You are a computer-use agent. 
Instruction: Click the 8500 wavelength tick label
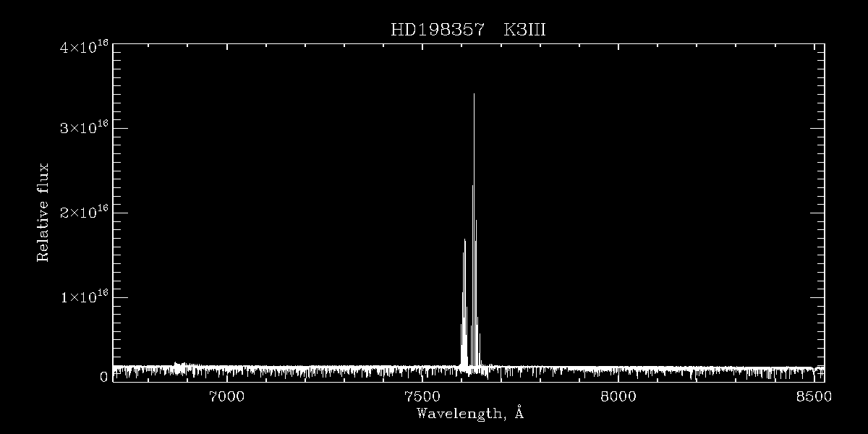click(x=814, y=396)
